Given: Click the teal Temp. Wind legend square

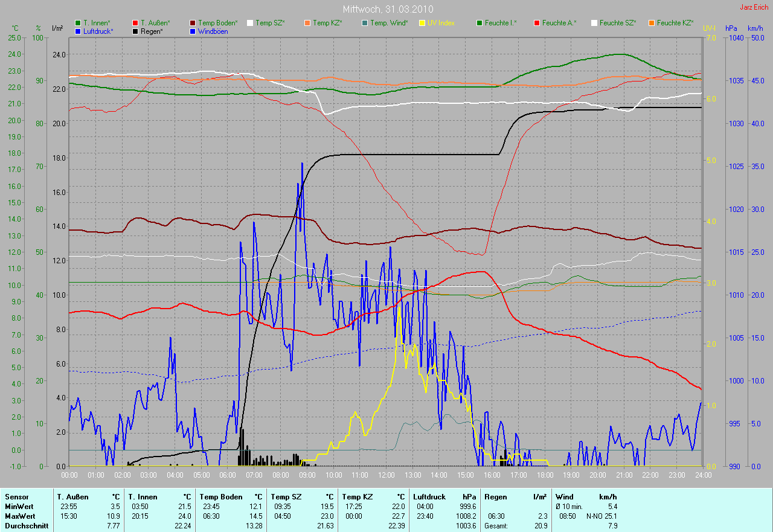Looking at the screenshot, I should pyautogui.click(x=365, y=23).
